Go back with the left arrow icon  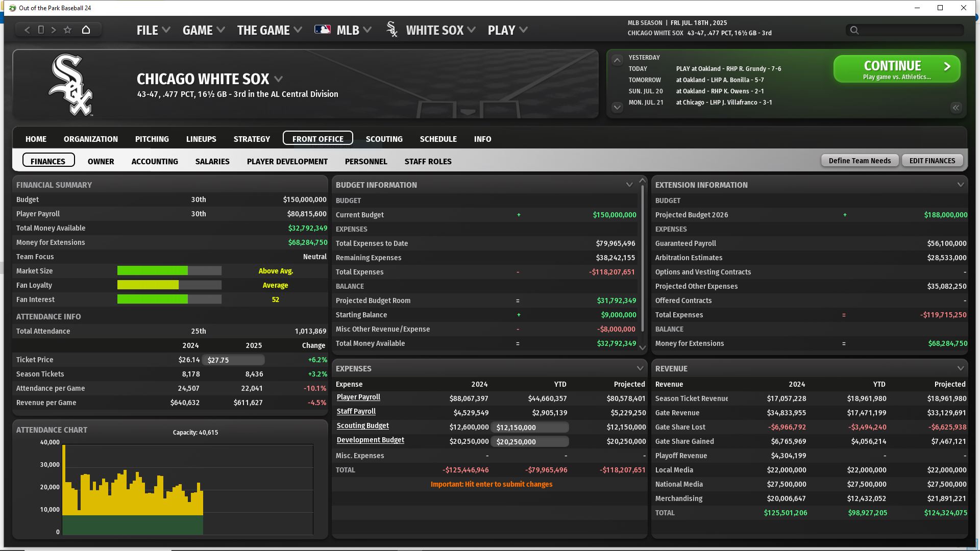[28, 30]
